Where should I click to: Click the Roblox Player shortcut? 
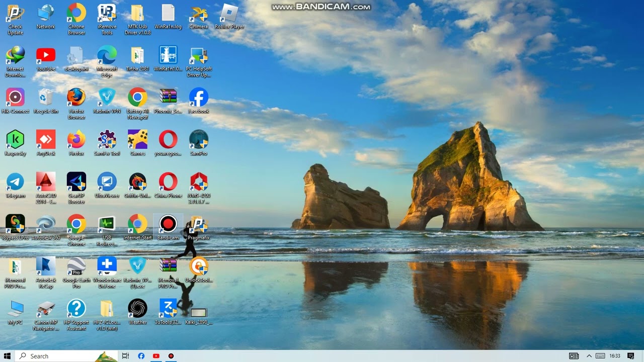tap(229, 13)
